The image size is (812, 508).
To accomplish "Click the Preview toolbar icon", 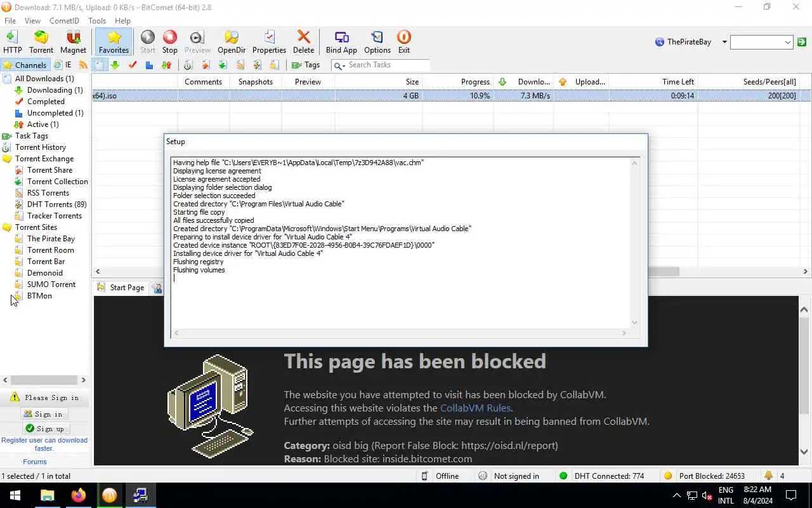I will tap(197, 42).
